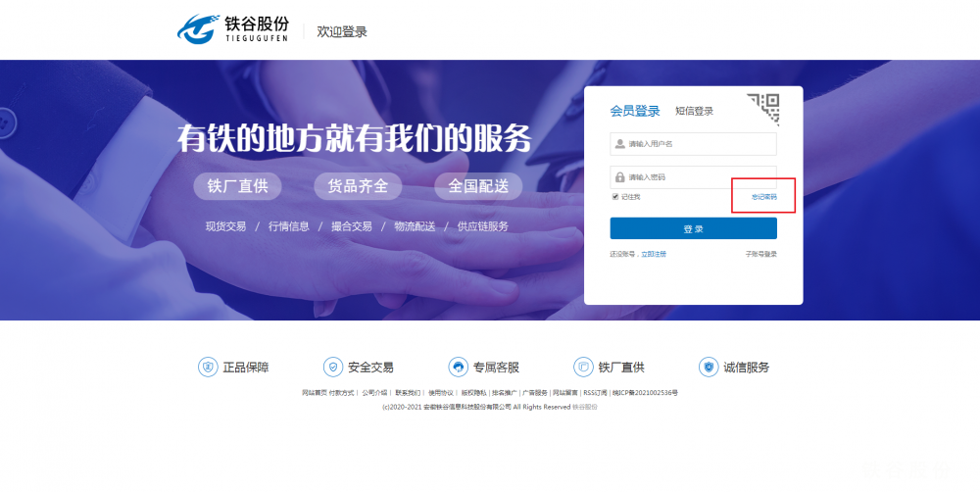Open the 公司介绍 footer link
This screenshot has height=492, width=980.
pyautogui.click(x=374, y=393)
